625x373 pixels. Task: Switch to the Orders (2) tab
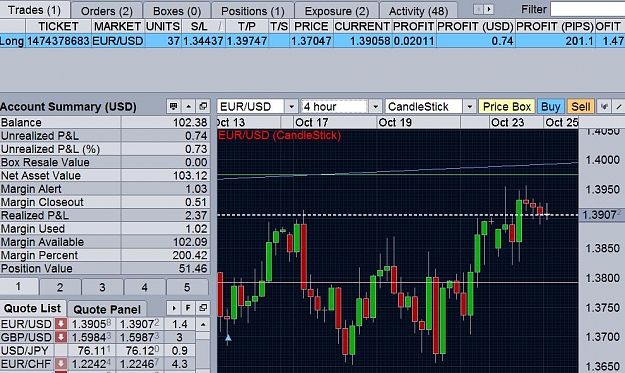tap(106, 11)
